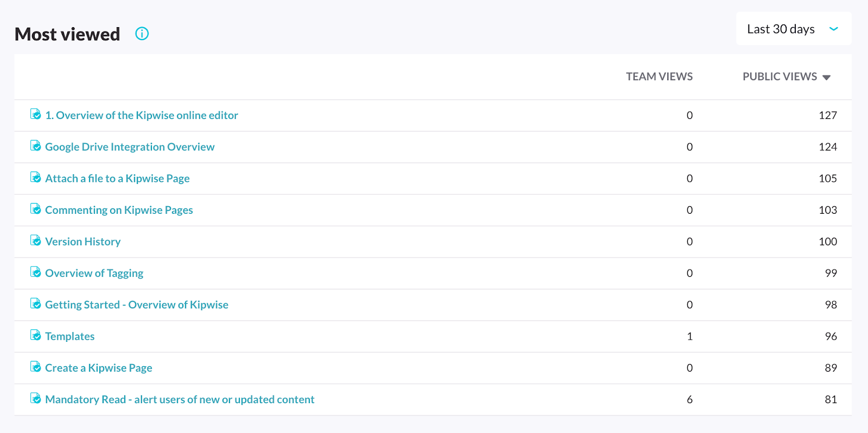Viewport: 868px width, 433px height.
Task: Open the Commenting on Kipwise Pages link
Action: tap(119, 210)
